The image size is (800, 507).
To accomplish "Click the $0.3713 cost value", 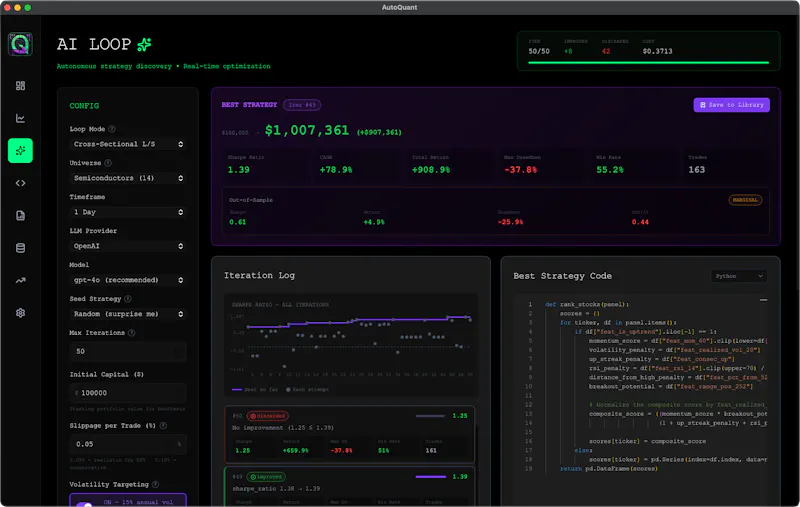I will click(657, 51).
